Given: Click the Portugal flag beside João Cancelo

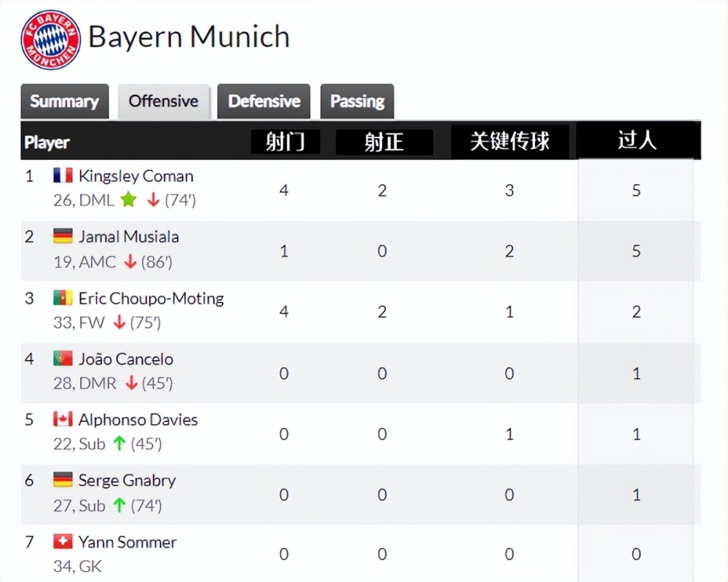Looking at the screenshot, I should [x=63, y=359].
